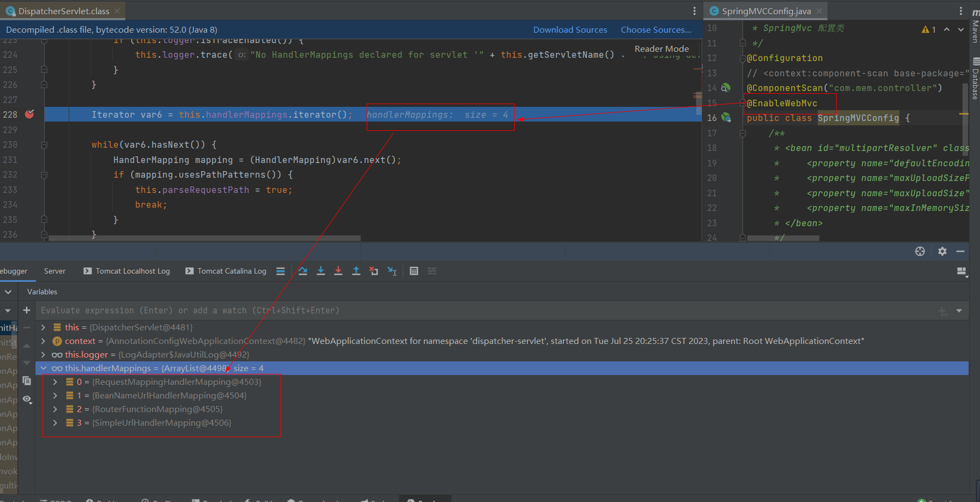The width and height of the screenshot is (980, 502).
Task: Go to previous highlighted error arrow
Action: point(947,29)
